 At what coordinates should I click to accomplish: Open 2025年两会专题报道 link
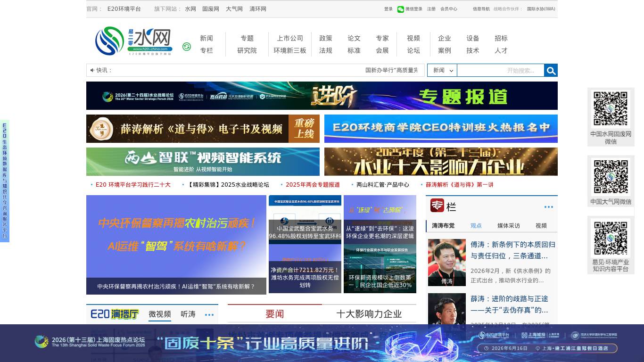pyautogui.click(x=313, y=185)
